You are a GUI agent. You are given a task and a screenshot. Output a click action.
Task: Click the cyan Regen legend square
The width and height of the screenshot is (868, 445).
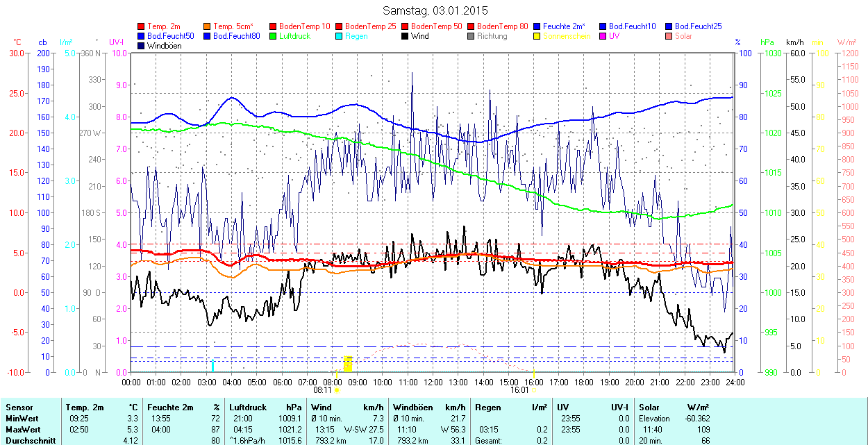340,36
